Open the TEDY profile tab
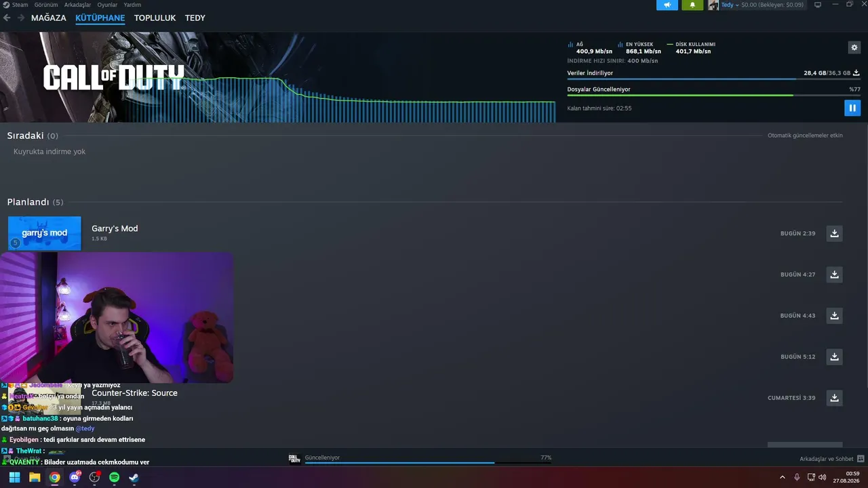The image size is (868, 488). click(195, 18)
